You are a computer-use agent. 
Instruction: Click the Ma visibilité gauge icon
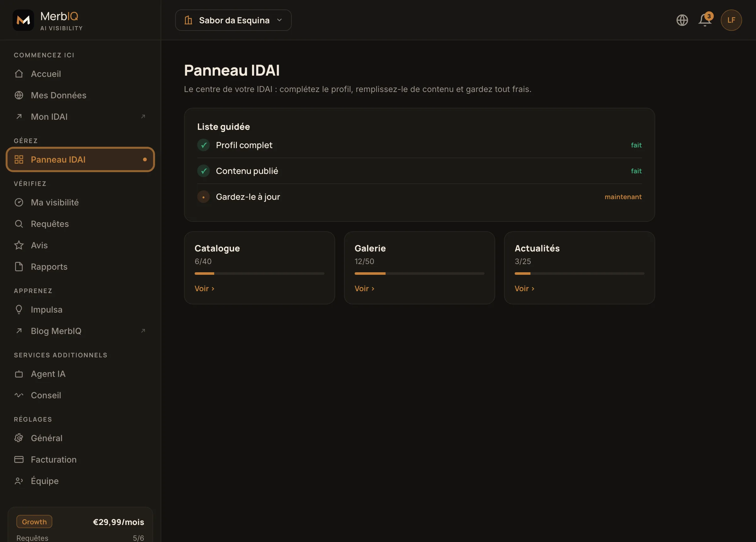[19, 202]
